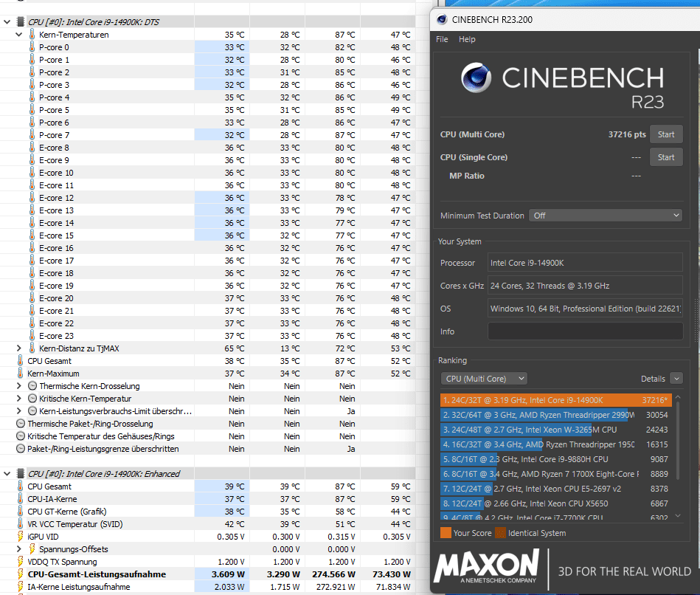Click chip icon of CPU Enhanced group
The height and width of the screenshot is (595, 700).
(20, 473)
